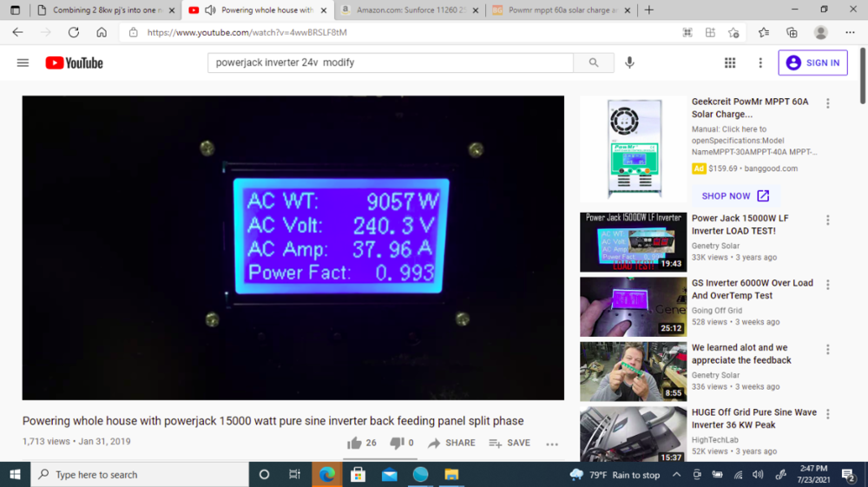Open Windows Start menu

[x=15, y=474]
